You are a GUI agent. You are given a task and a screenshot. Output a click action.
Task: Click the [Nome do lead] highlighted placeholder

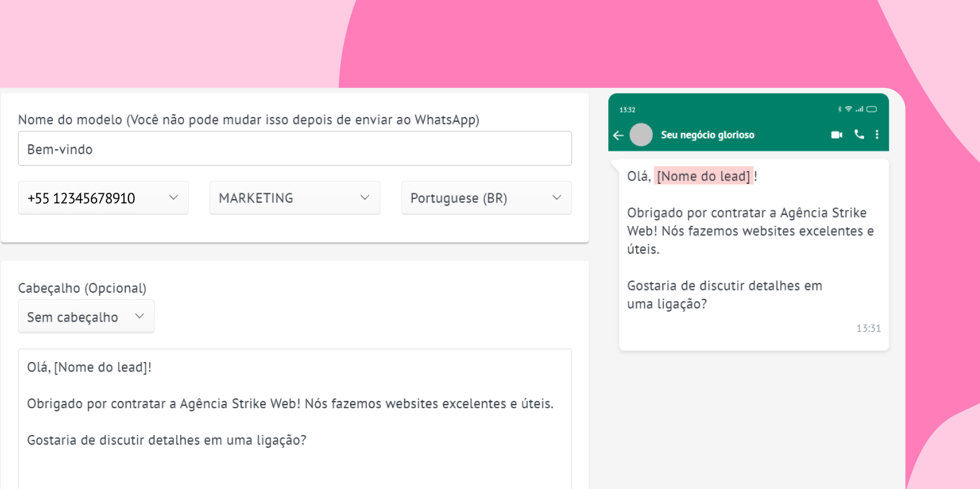703,176
